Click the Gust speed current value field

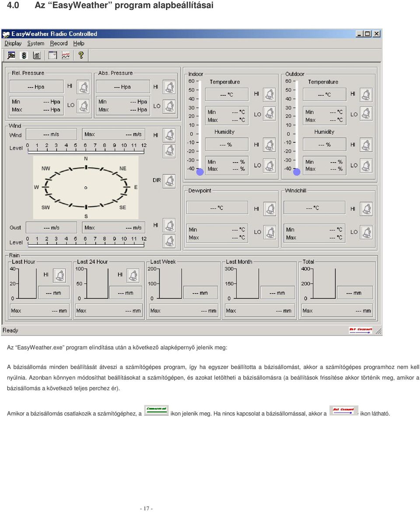52,228
